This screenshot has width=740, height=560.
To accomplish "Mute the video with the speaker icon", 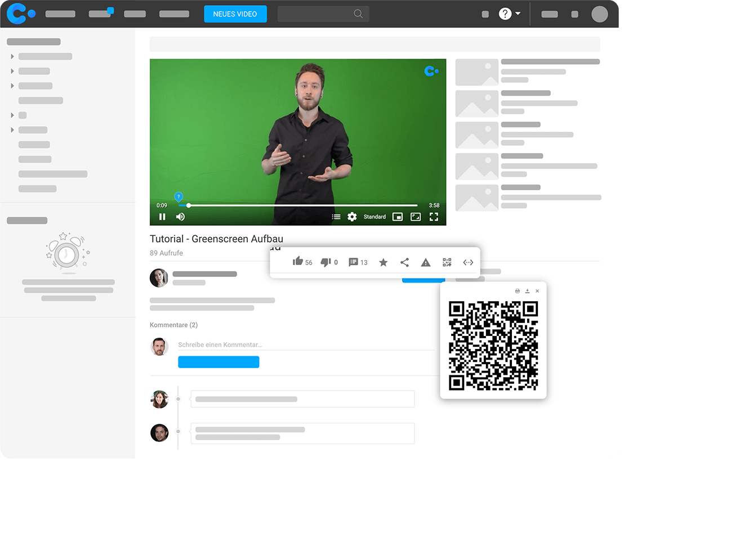I will [x=180, y=217].
